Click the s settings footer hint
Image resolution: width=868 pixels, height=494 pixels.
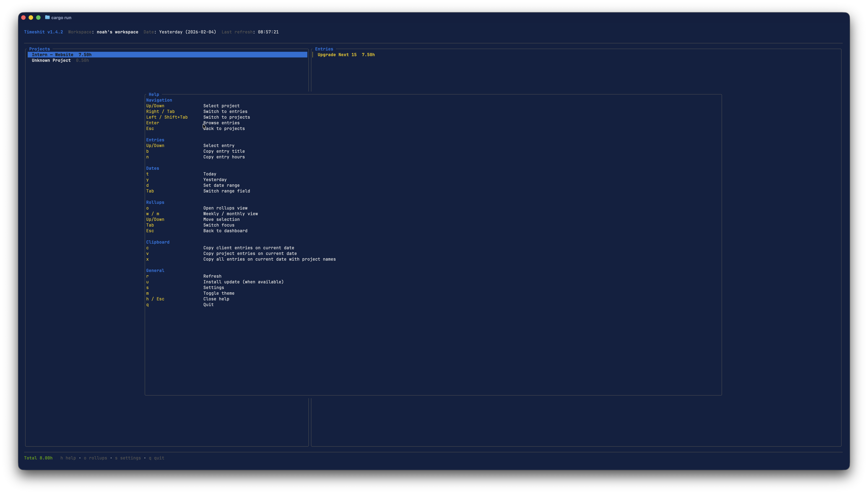pos(128,458)
